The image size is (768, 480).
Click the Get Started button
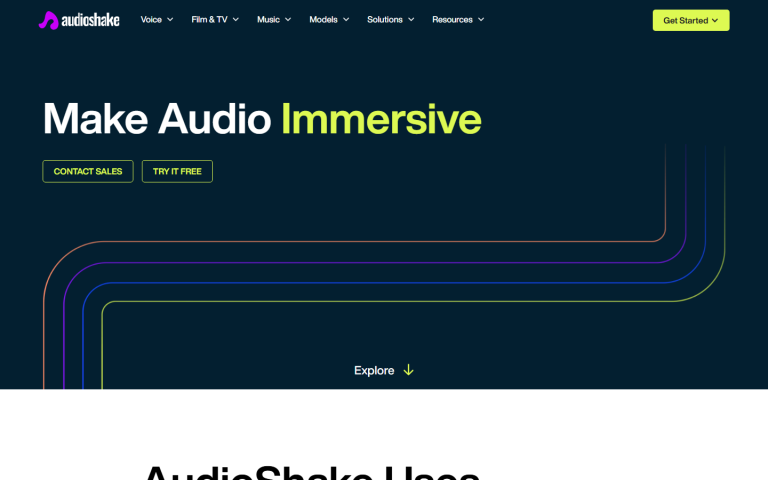coord(691,21)
